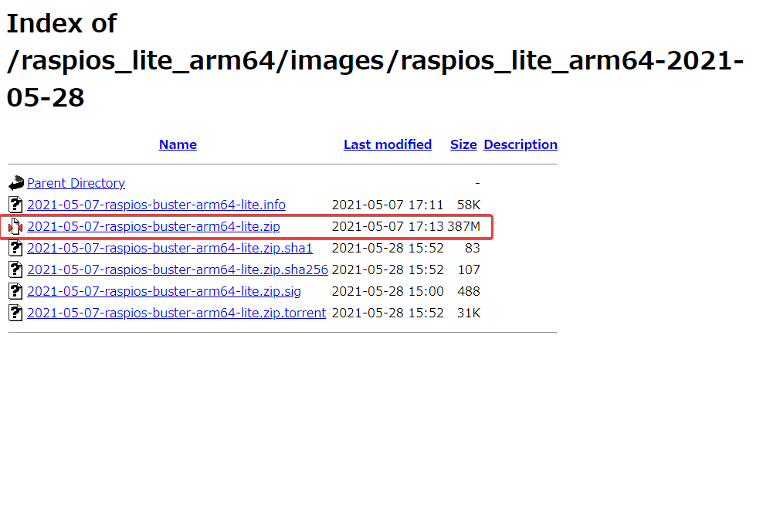
Task: Click the unknown-file icon beside the zip.torrent file
Action: [15, 313]
